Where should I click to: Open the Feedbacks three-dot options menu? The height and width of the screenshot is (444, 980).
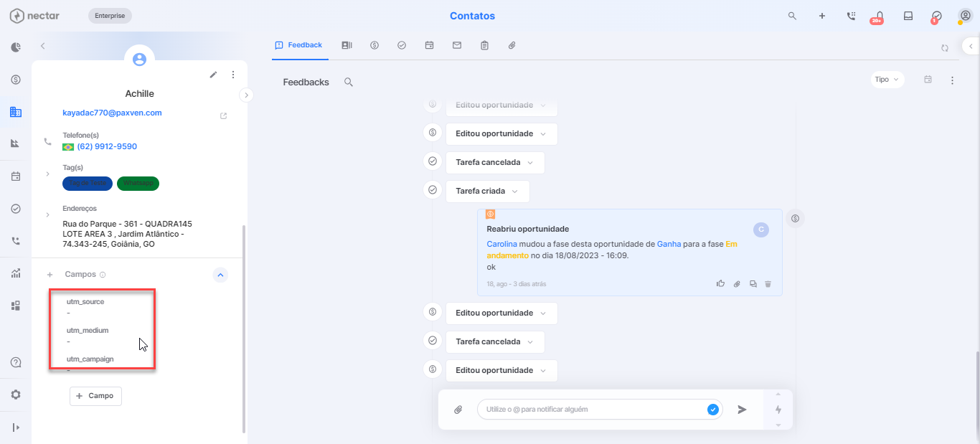tap(952, 80)
